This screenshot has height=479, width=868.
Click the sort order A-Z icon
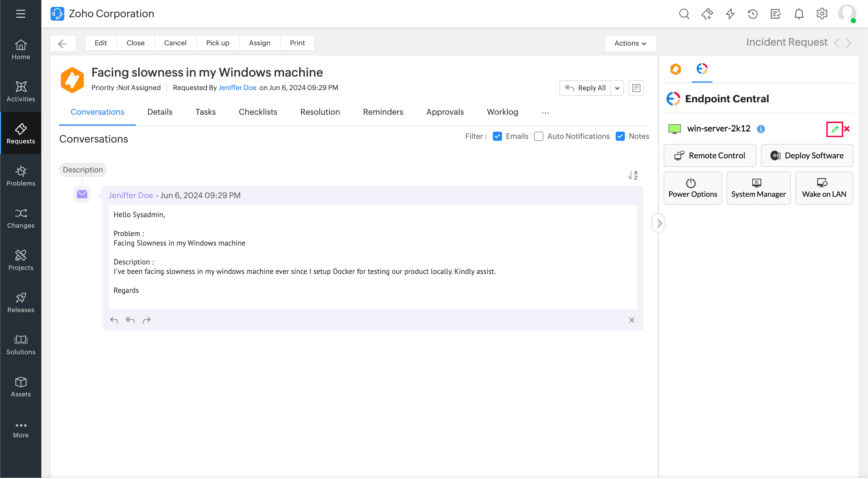pos(633,175)
